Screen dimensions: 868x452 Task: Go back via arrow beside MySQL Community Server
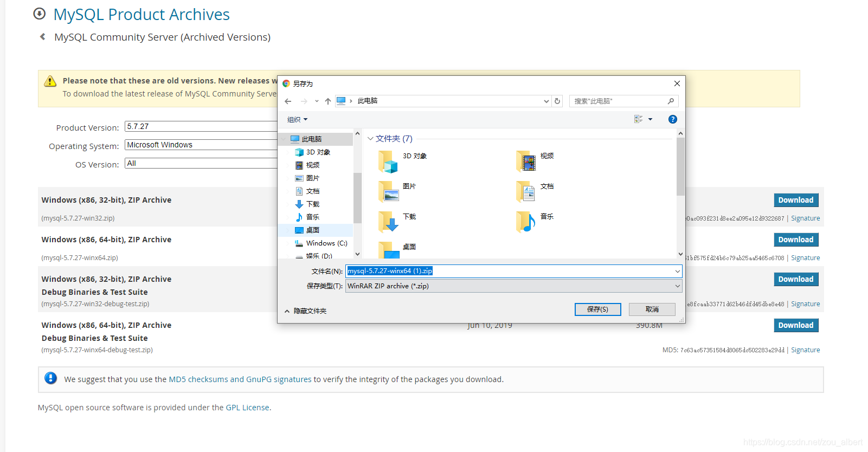(42, 37)
